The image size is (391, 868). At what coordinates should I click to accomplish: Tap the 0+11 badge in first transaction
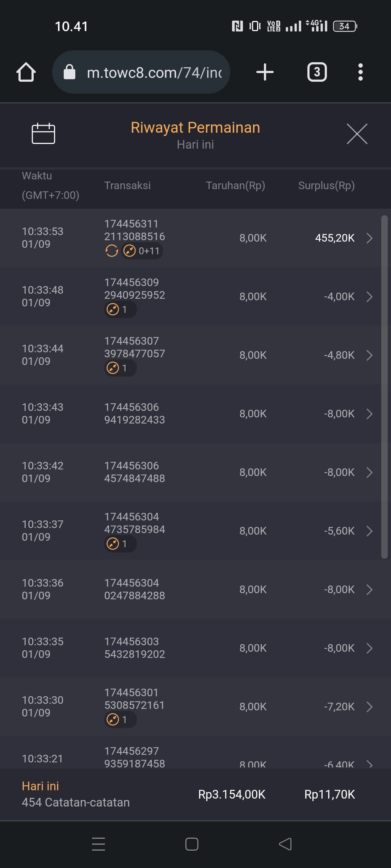(142, 251)
